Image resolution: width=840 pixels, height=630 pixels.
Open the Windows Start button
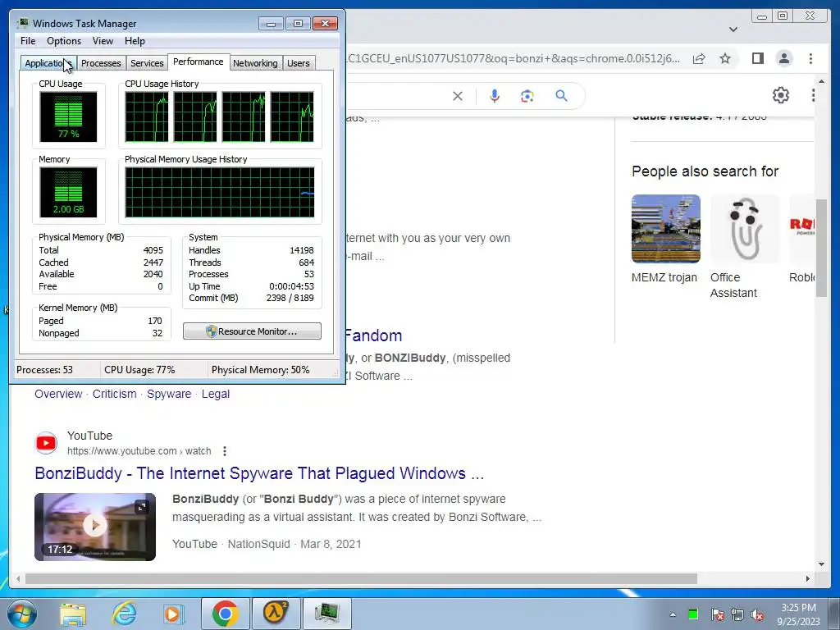tap(22, 614)
